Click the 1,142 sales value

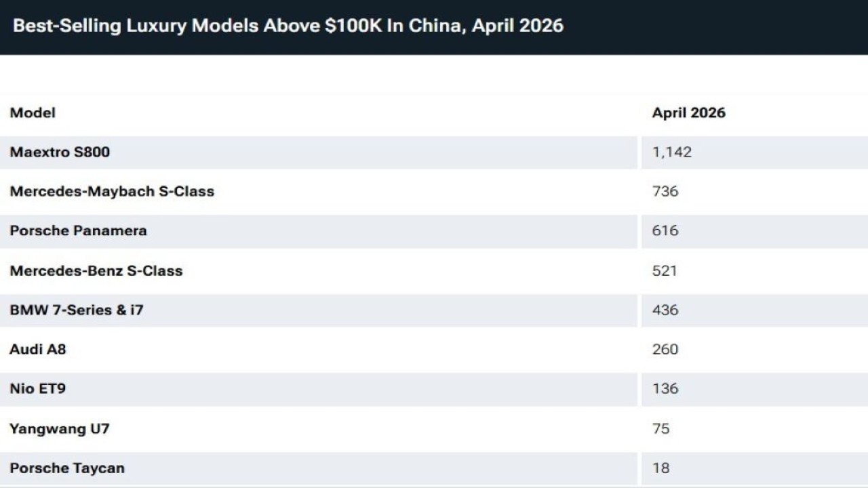click(x=672, y=152)
